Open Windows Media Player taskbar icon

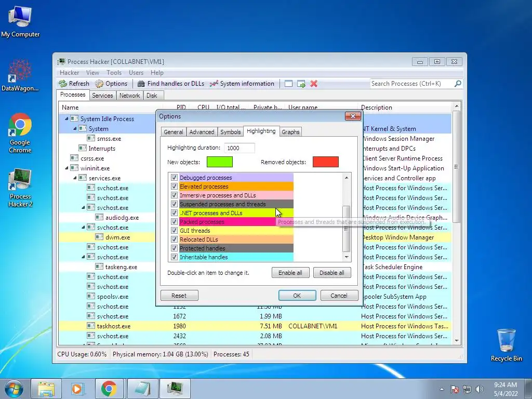point(77,389)
